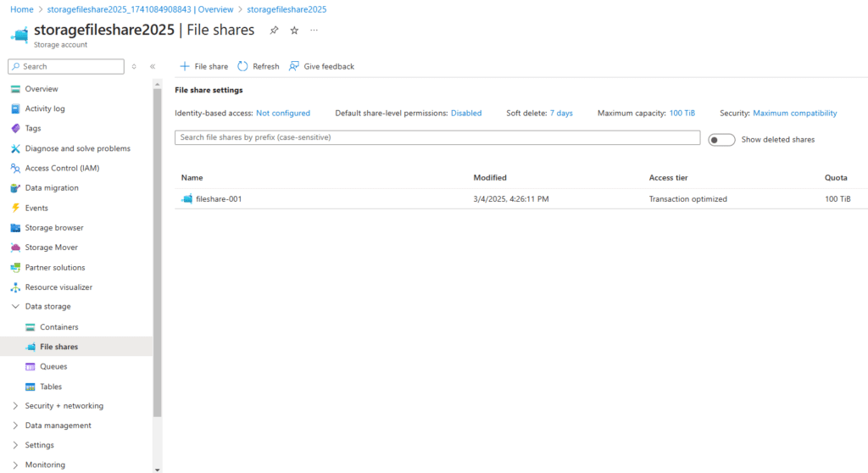
Task: Click the Not configured identity access link
Action: pyautogui.click(x=283, y=113)
